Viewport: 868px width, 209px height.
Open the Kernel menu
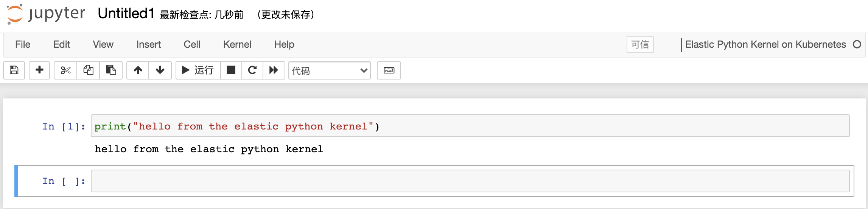pos(237,45)
